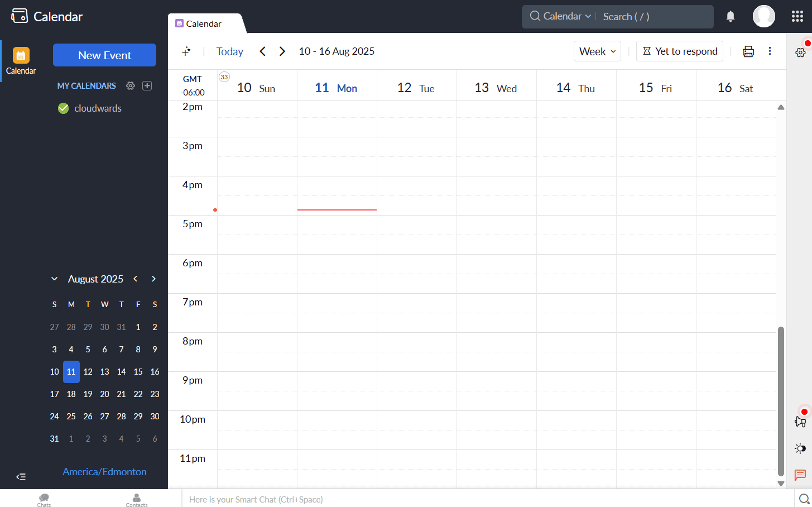Open calendar settings gear at right edge
Viewport: 812px width, 507px height.
(800, 52)
